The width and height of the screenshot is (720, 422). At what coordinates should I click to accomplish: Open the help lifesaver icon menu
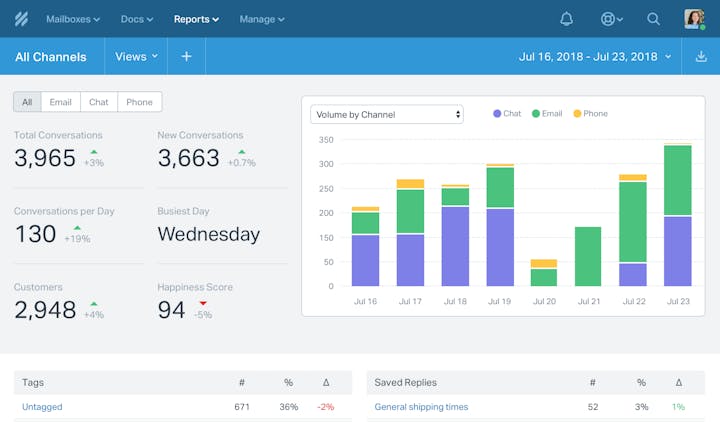tap(610, 19)
